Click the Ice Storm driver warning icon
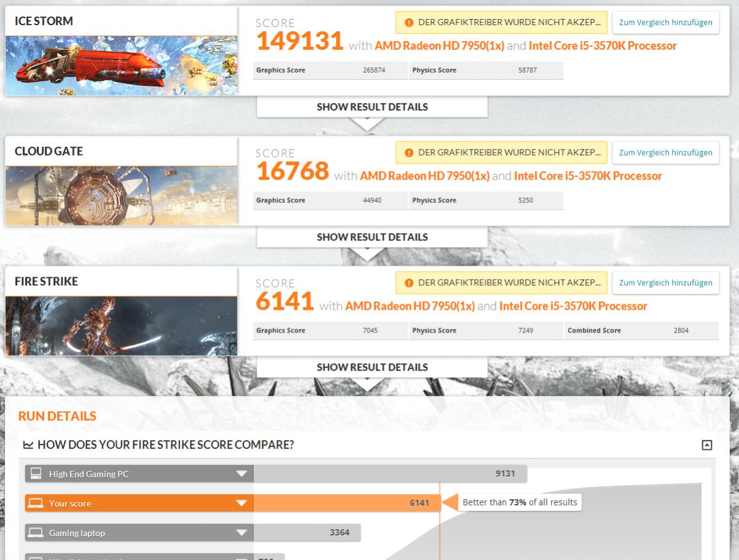 click(409, 23)
